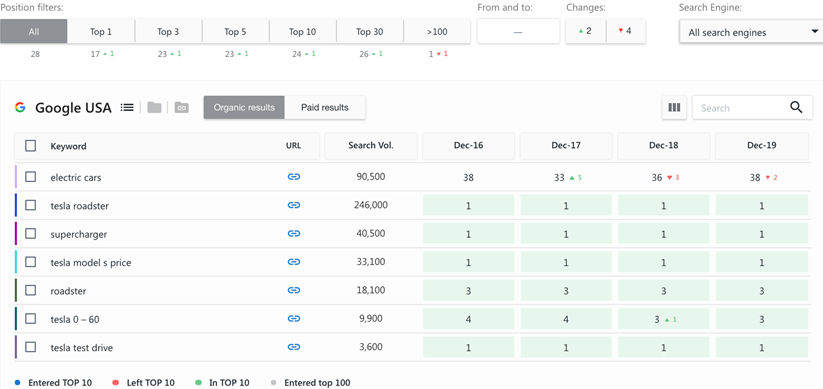823x389 pixels.
Task: Select the Top 10 position filter
Action: (x=302, y=31)
